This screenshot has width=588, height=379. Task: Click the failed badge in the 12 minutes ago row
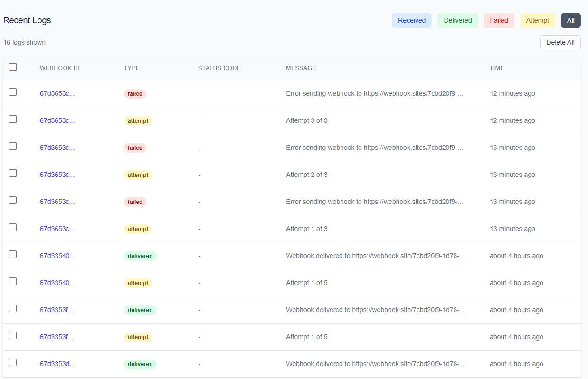[135, 94]
